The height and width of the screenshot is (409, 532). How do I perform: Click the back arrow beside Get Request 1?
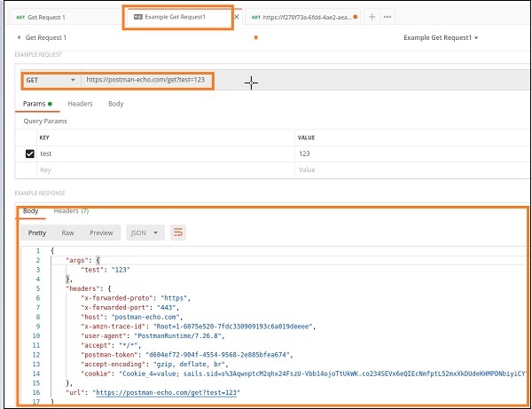[19, 38]
